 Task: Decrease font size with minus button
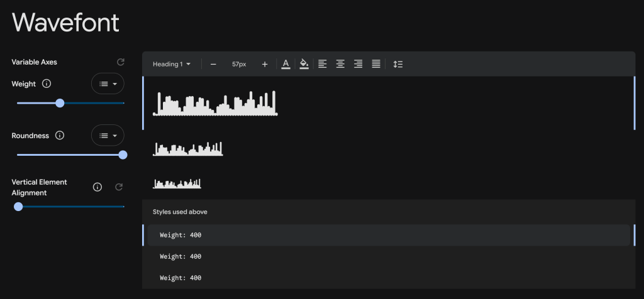tap(213, 64)
